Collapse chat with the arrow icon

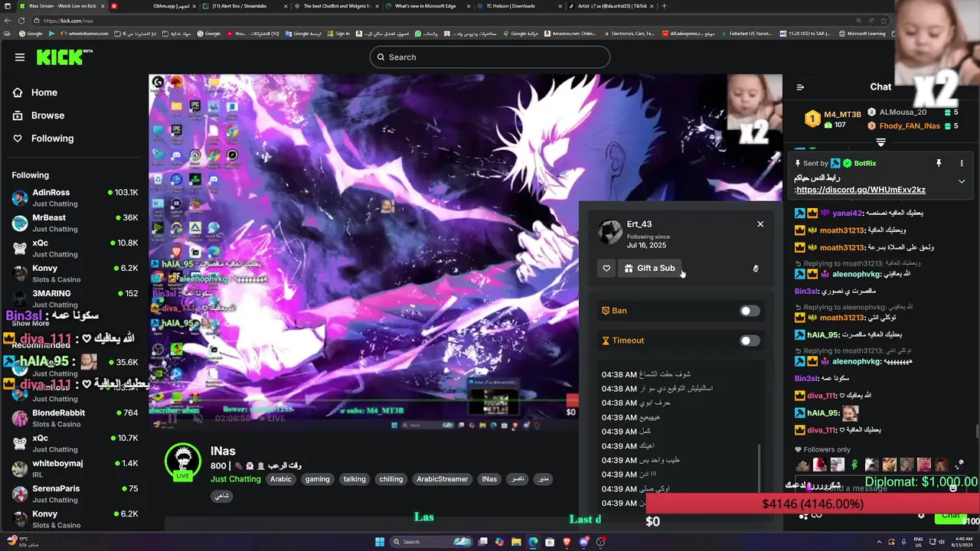pos(800,87)
